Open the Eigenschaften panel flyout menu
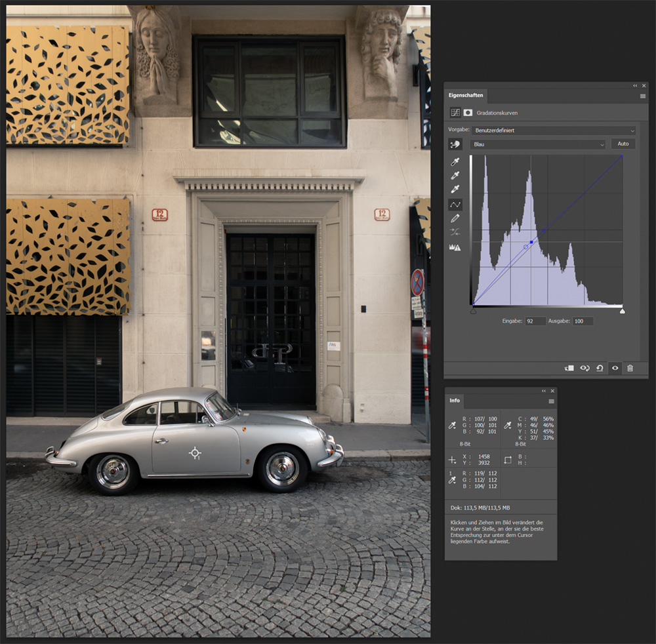Image resolution: width=656 pixels, height=644 pixels. (x=643, y=96)
